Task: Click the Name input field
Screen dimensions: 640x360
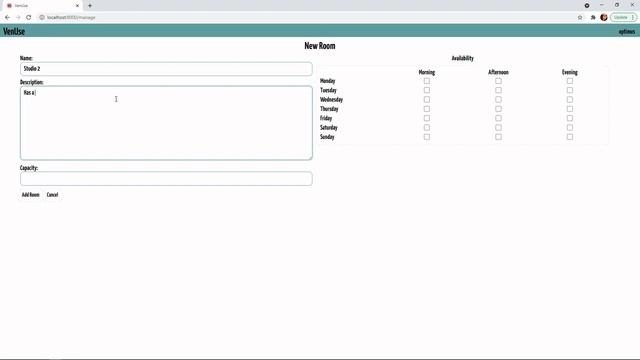Action: [166, 69]
